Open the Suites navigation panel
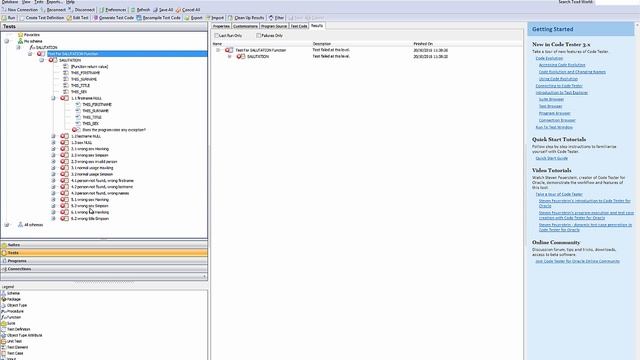The width and height of the screenshot is (640, 360). [104, 245]
